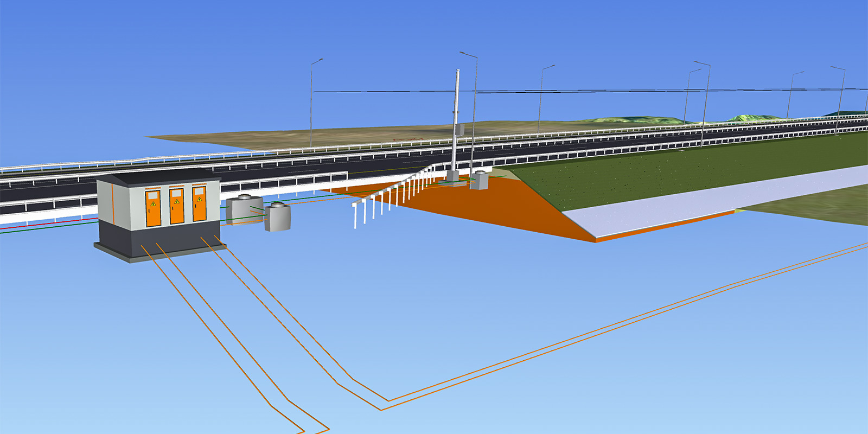
Task: Select the middle orange door of the substation
Action: click(177, 206)
